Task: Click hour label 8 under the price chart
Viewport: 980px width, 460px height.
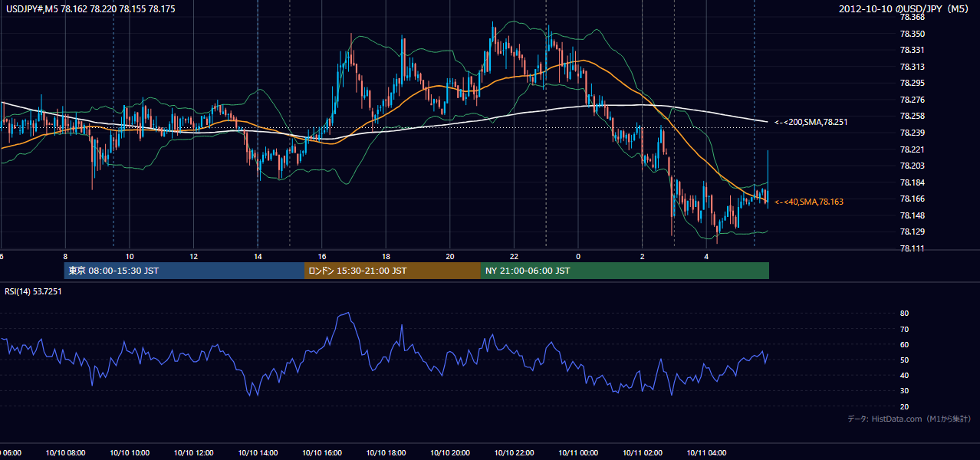Action: pyautogui.click(x=65, y=256)
